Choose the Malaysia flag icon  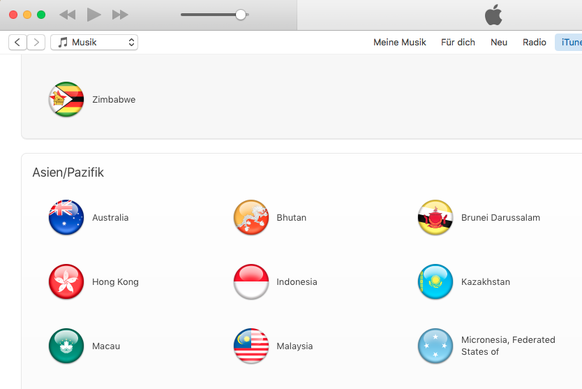pyautogui.click(x=251, y=346)
